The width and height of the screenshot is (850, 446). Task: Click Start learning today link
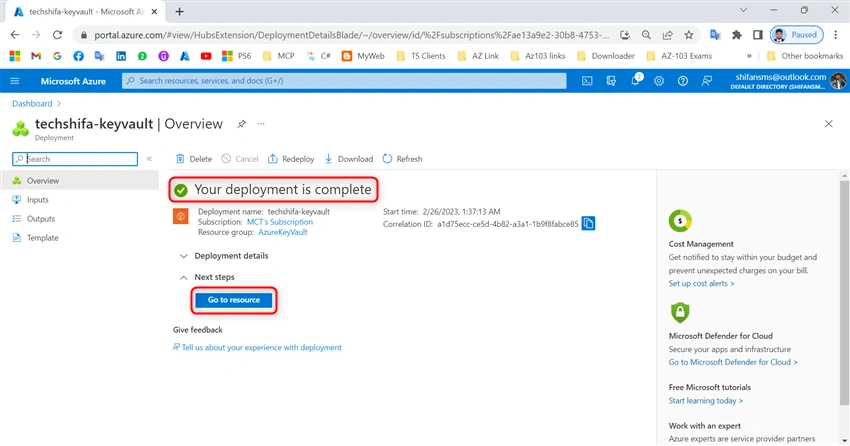(705, 400)
